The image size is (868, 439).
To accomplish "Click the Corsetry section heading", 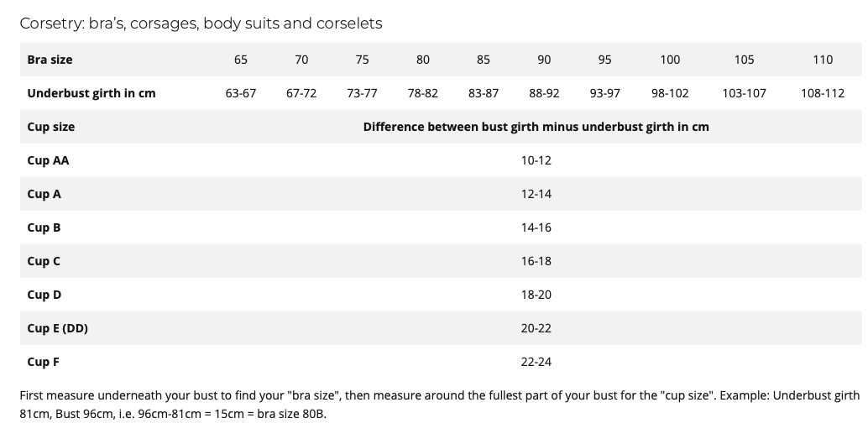I will [x=201, y=24].
